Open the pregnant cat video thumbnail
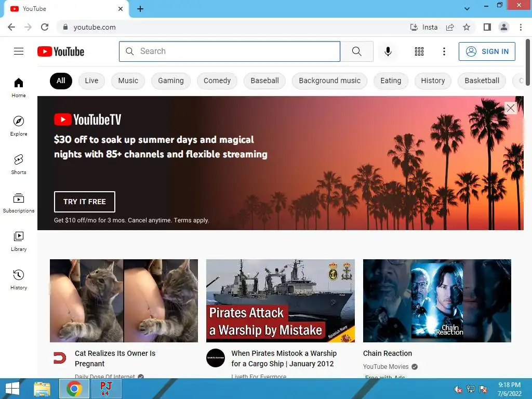532x399 pixels. pos(124,301)
